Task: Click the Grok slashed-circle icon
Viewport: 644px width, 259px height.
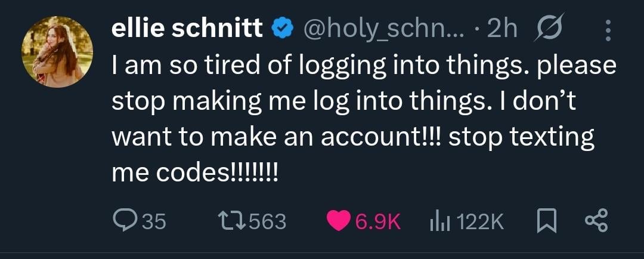Action: coord(549,29)
